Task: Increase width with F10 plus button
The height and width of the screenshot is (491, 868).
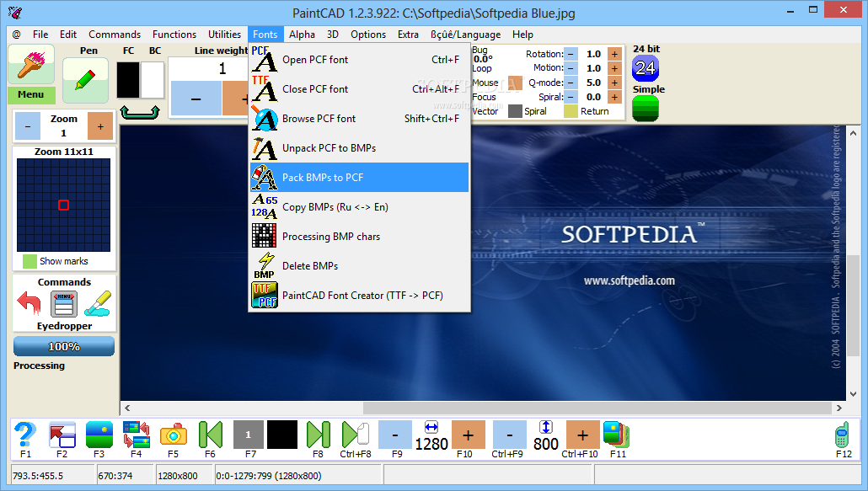Action: coord(469,435)
